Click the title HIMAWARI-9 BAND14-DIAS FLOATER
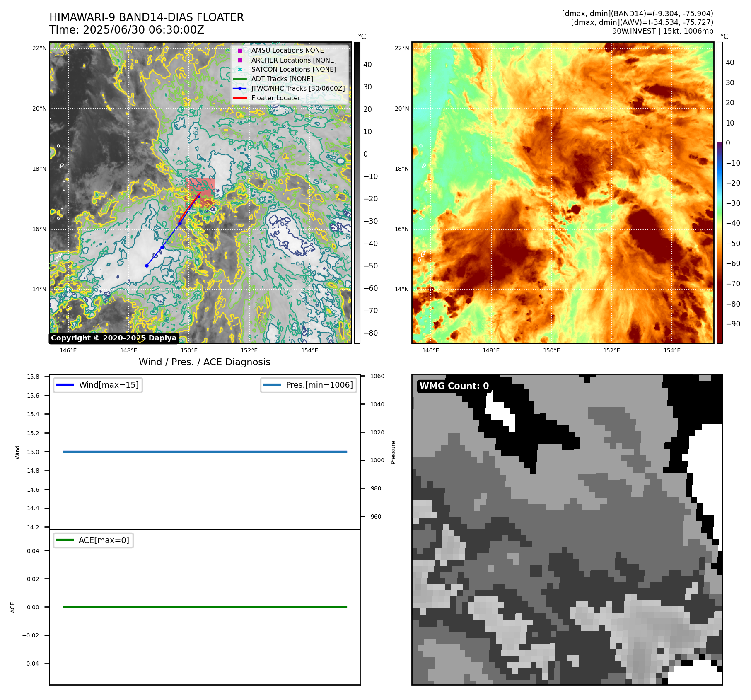The image size is (751, 700). (147, 17)
